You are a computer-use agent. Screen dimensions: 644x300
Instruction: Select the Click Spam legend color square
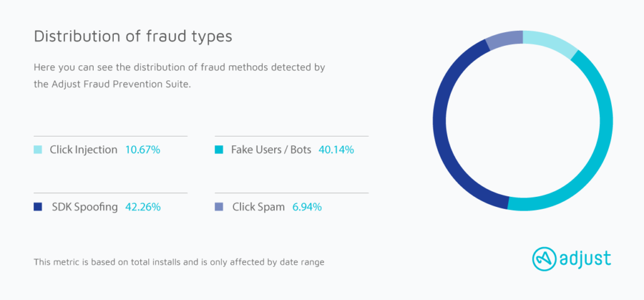[x=219, y=207]
